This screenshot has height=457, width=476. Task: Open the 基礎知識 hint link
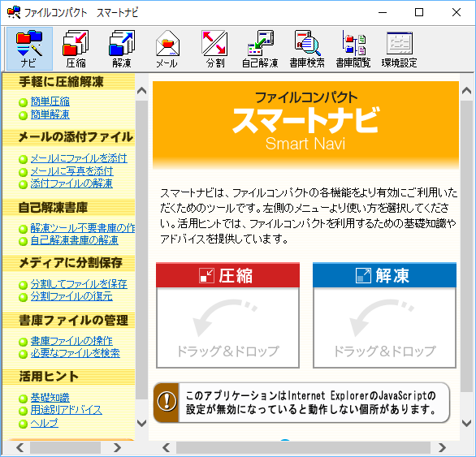50,398
